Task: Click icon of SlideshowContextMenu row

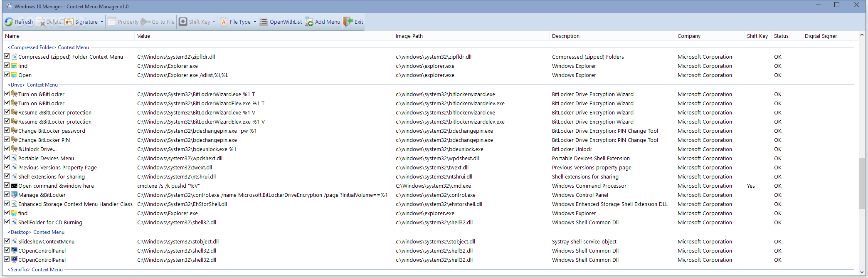Action: pyautogui.click(x=14, y=241)
